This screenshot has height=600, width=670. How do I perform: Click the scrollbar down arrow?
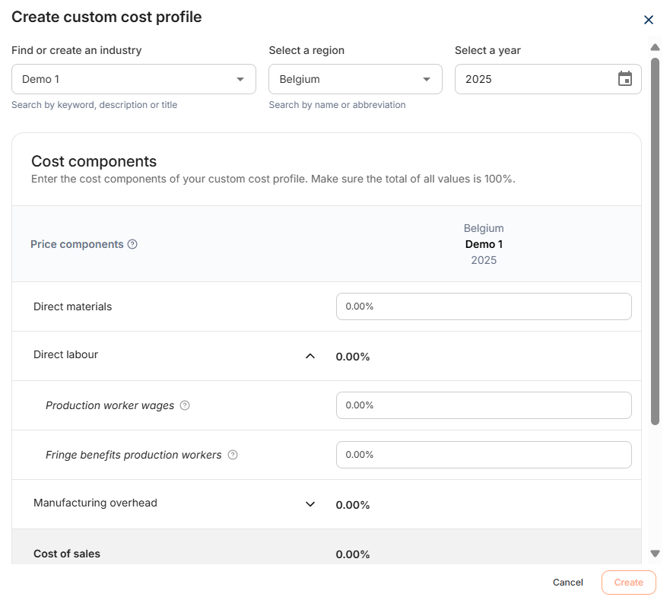[x=655, y=553]
